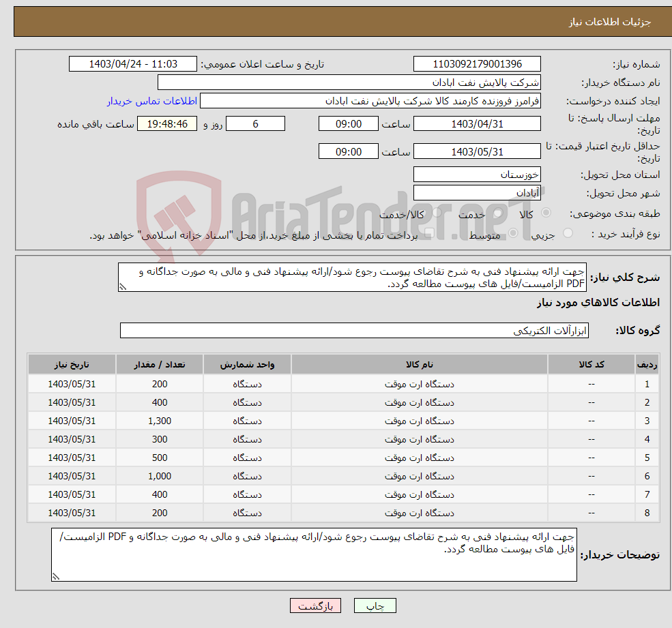The height and width of the screenshot is (628, 672).
Task: Click the province field خوزستان
Action: 477,175
